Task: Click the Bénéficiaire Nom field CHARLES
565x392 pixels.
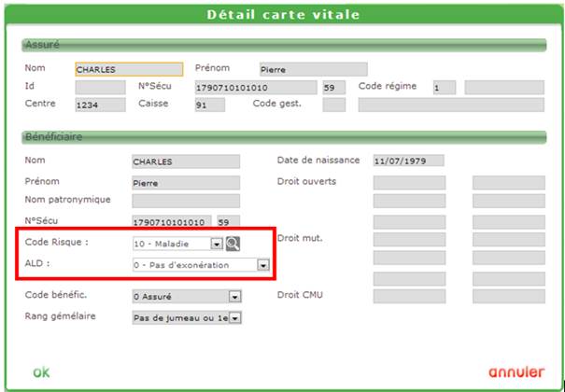Action: pos(186,161)
